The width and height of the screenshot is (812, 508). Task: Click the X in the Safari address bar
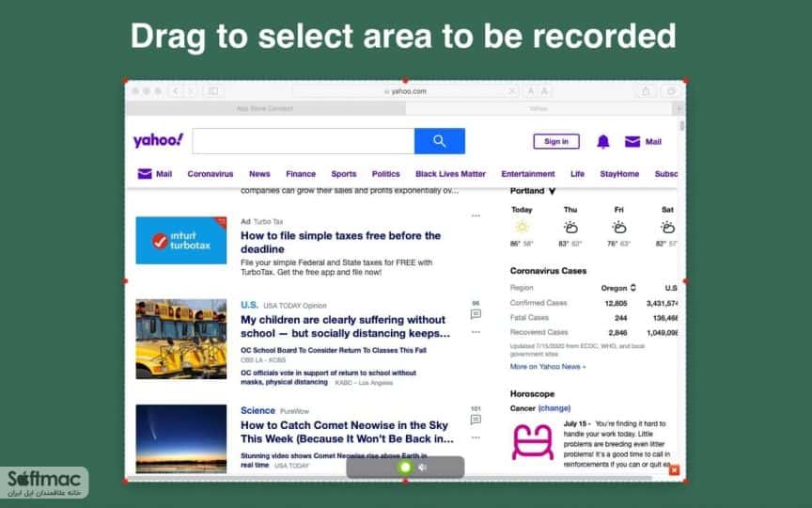point(511,91)
